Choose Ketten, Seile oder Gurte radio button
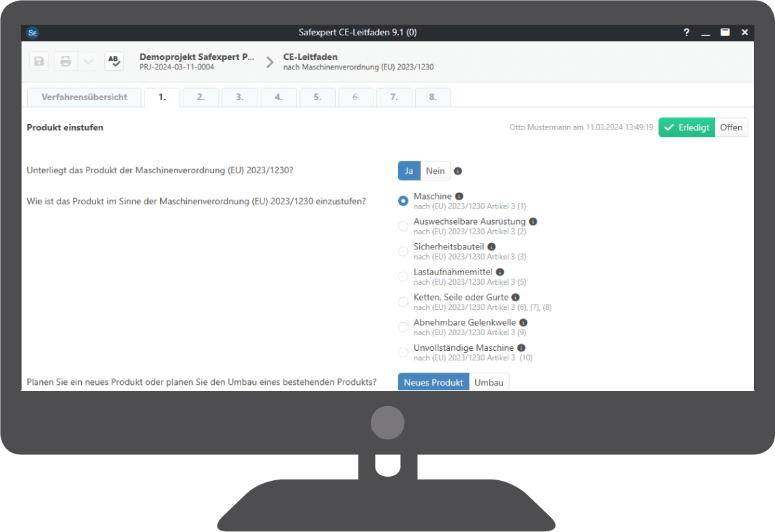The width and height of the screenshot is (775, 532). pos(403,302)
